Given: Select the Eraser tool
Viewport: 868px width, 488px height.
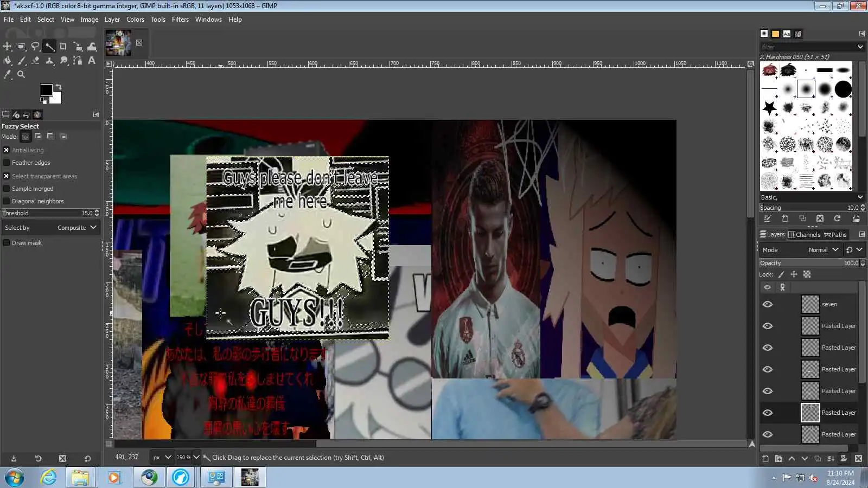Looking at the screenshot, I should click(35, 61).
